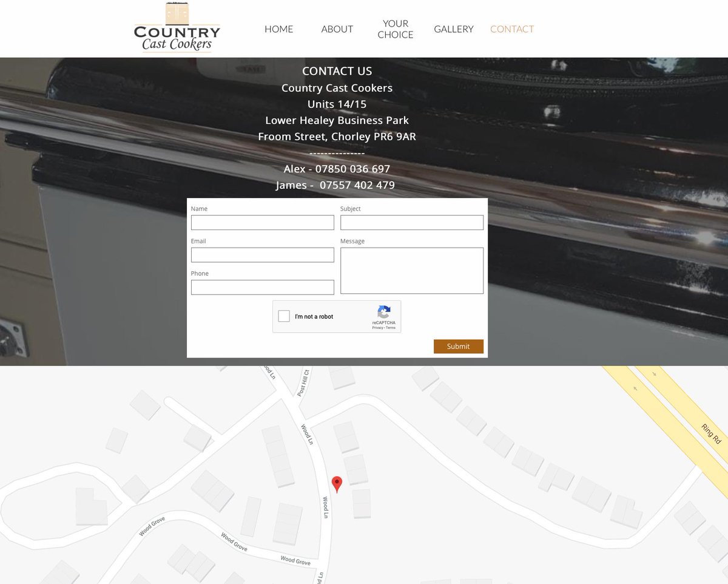Select the red map location pin
728x584 pixels.
337,484
